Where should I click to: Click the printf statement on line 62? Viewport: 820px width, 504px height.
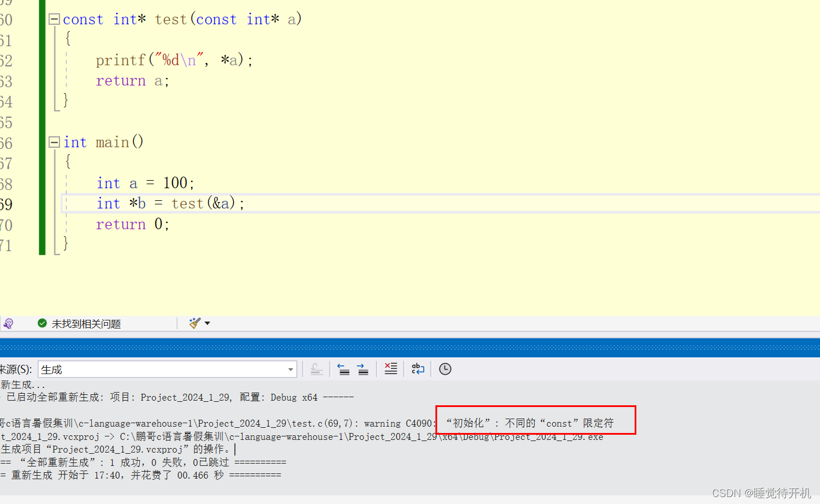(174, 60)
